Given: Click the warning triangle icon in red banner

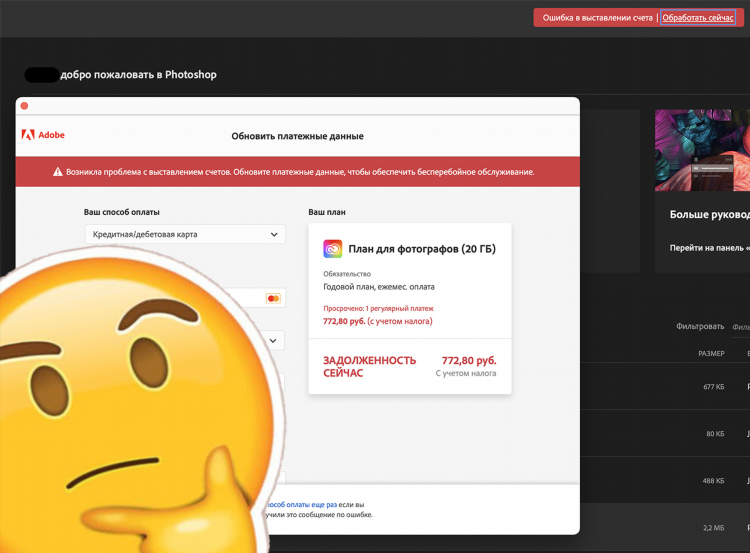Looking at the screenshot, I should pos(58,172).
